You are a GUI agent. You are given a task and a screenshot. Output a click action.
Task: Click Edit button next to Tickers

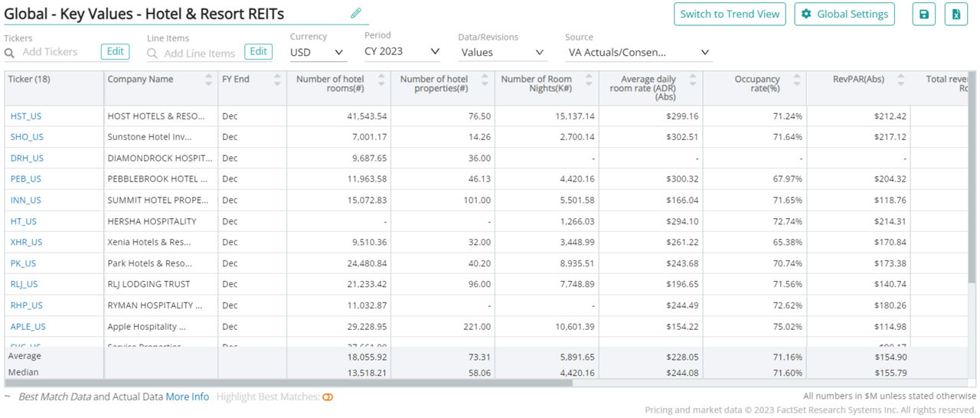(115, 51)
